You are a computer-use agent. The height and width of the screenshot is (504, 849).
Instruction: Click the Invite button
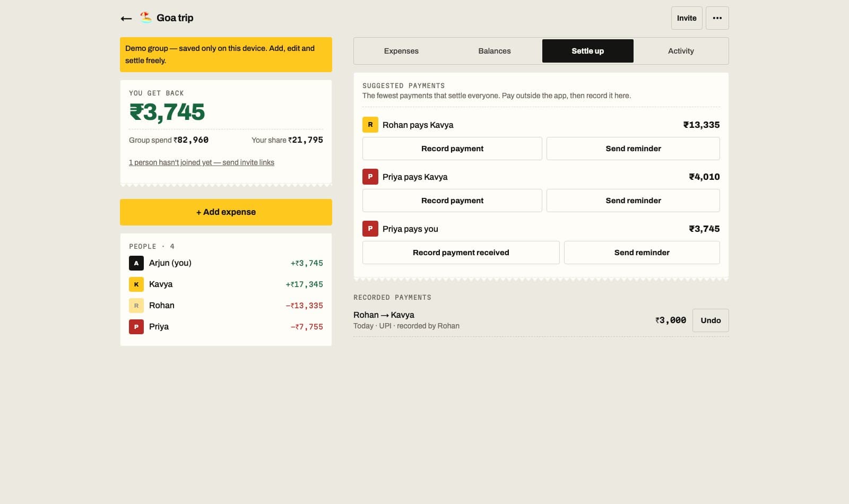click(687, 18)
